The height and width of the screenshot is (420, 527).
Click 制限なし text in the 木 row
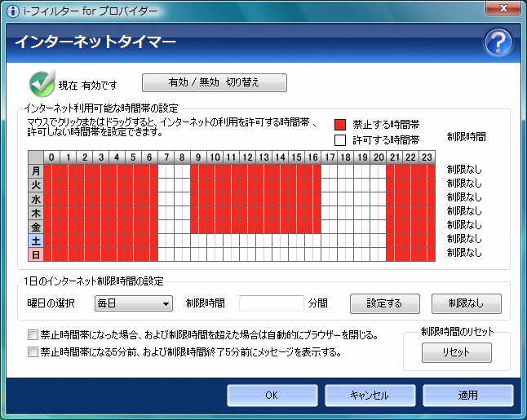(x=464, y=211)
